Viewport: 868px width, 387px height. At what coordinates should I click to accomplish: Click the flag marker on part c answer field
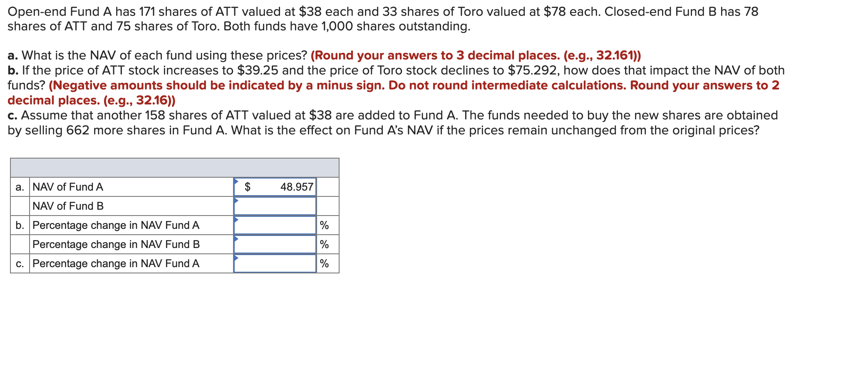(x=237, y=259)
